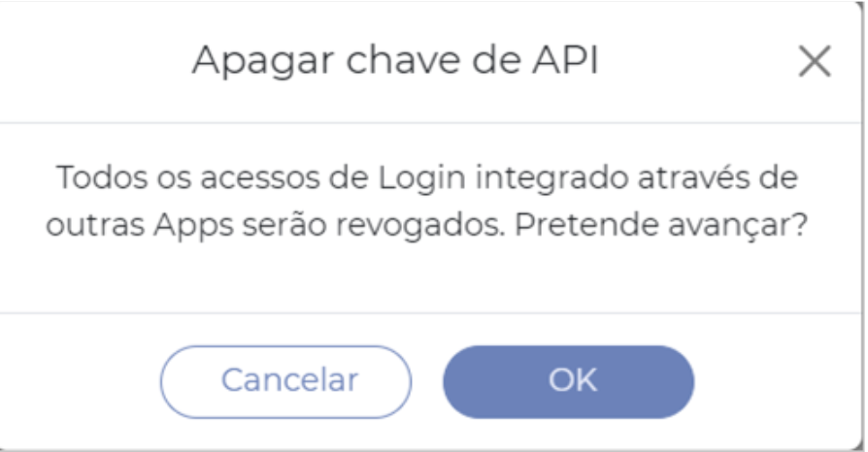This screenshot has width=868, height=452.
Task: Choose the outlined Cancelar option
Action: [285, 382]
